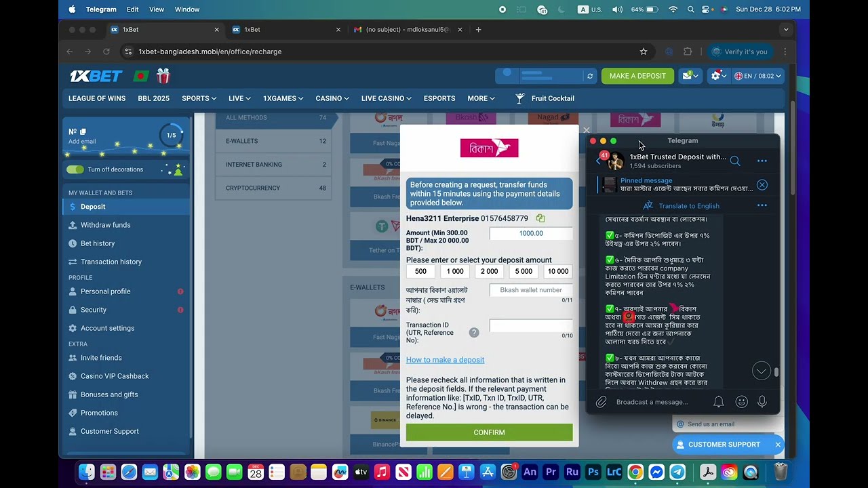
Task: Open a new browser tab
Action: tap(478, 30)
